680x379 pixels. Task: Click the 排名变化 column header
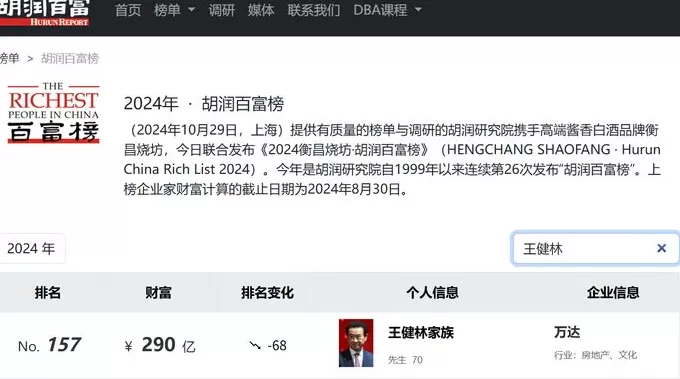coord(268,293)
